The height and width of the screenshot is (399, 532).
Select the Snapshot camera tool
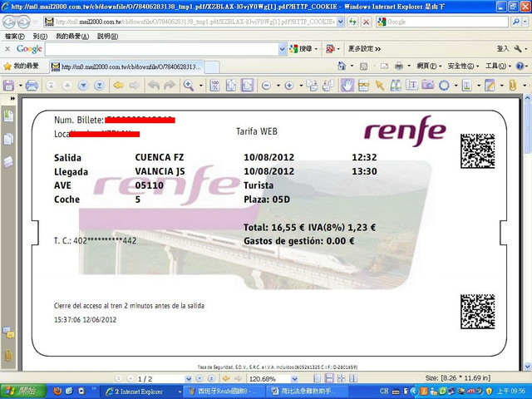click(x=428, y=86)
